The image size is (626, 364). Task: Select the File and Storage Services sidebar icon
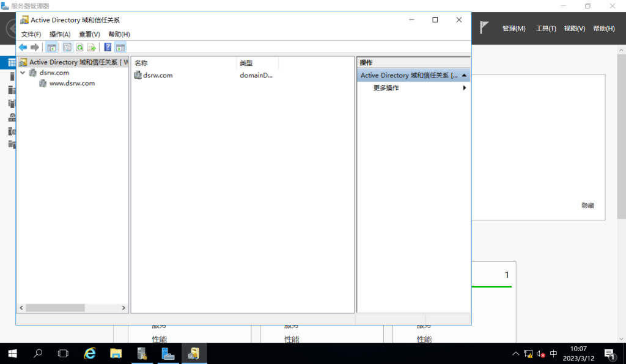pyautogui.click(x=12, y=144)
